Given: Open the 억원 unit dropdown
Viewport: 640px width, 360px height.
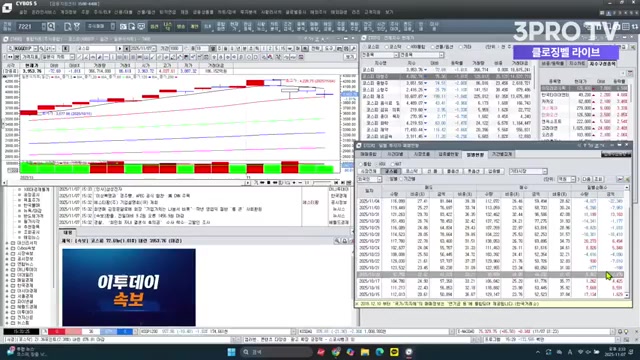Looking at the screenshot, I should (567, 179).
